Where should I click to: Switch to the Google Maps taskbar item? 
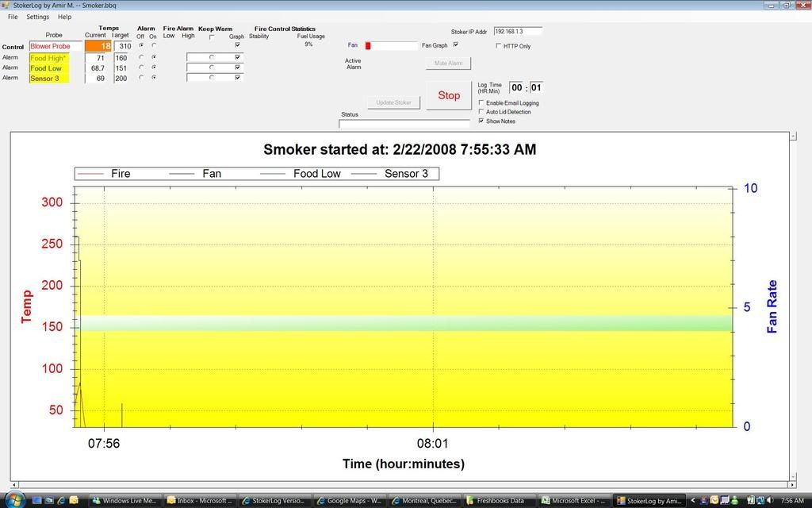350,501
